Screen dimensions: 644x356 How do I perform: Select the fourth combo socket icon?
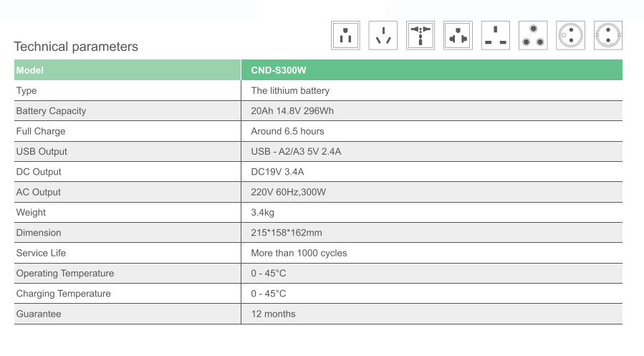pos(458,35)
